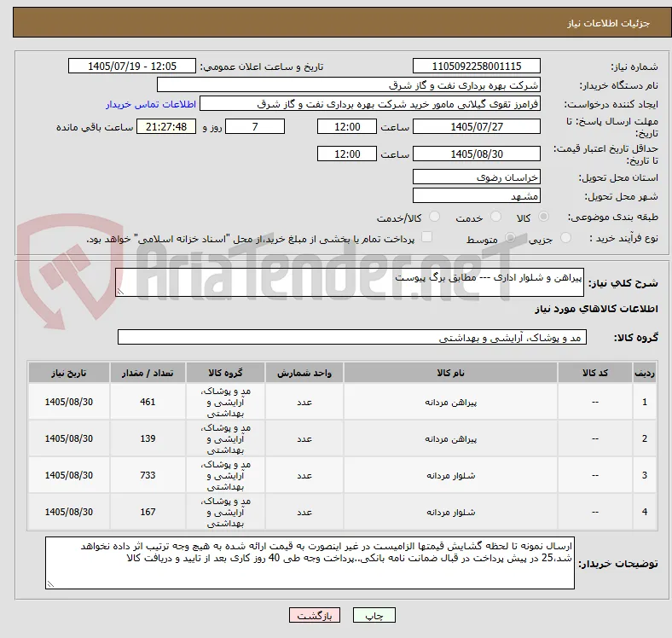Click پیراهن مردانه in row 1
Image resolution: width=672 pixels, height=638 pixels.
click(x=450, y=403)
